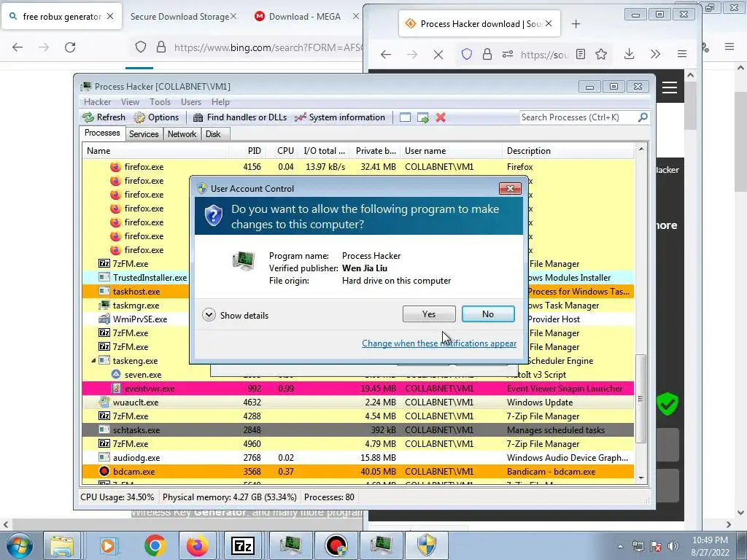Click No in the User Account Control dialog

[x=488, y=314]
